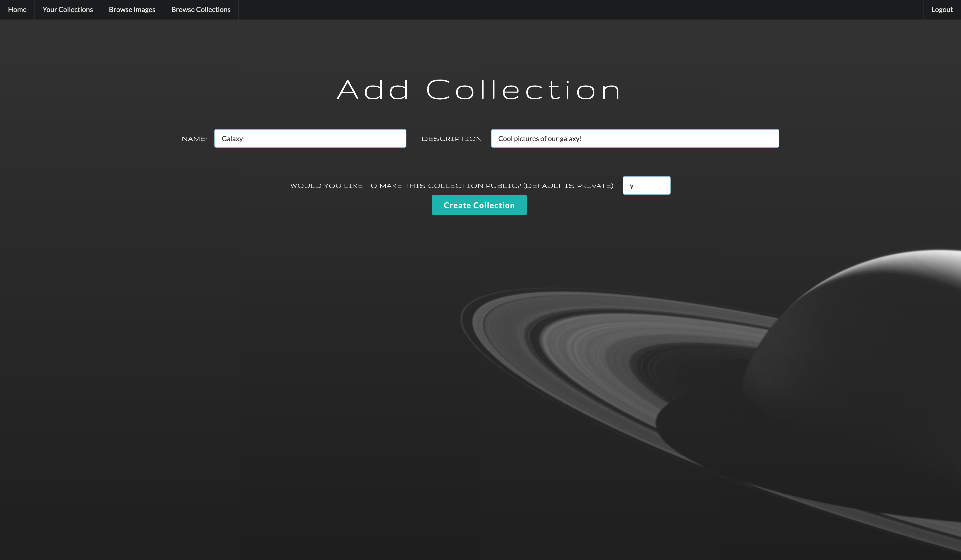Screen dimensions: 961x560
Task: Click the '(Default is private)' text
Action: click(568, 186)
